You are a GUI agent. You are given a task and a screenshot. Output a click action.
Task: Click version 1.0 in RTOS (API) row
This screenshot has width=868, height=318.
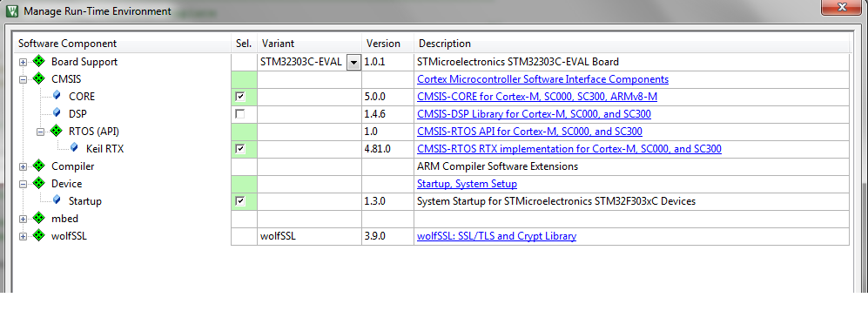[371, 132]
